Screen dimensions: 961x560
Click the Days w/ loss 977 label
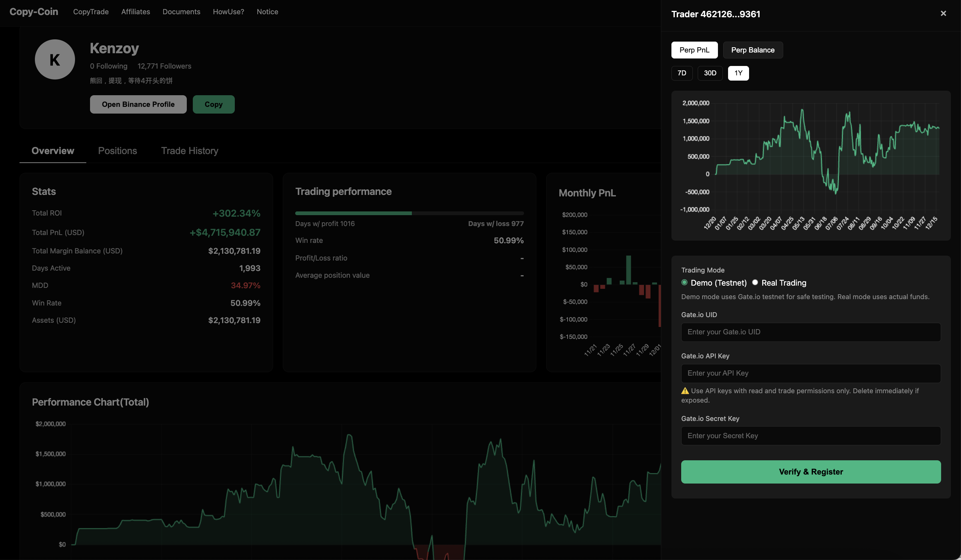pos(496,224)
